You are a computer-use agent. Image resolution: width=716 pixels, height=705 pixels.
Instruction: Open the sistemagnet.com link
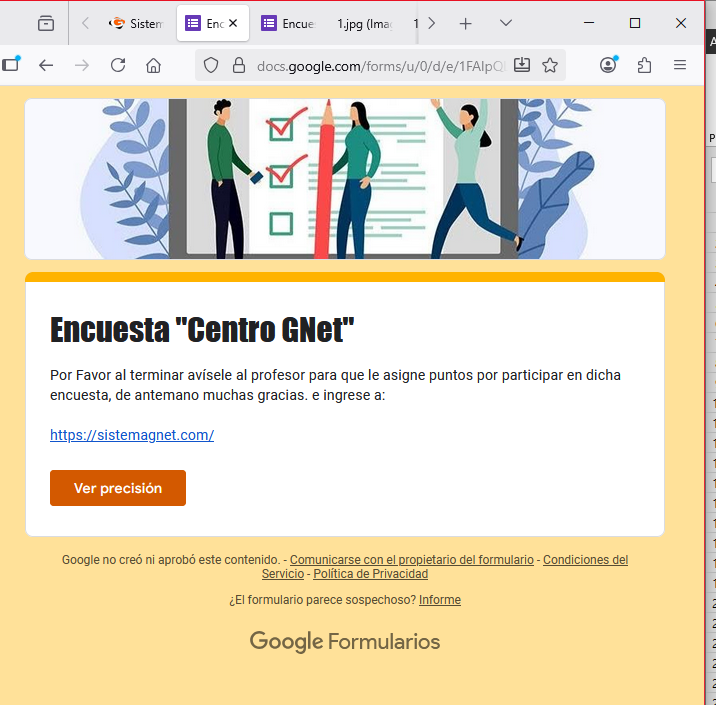(132, 435)
